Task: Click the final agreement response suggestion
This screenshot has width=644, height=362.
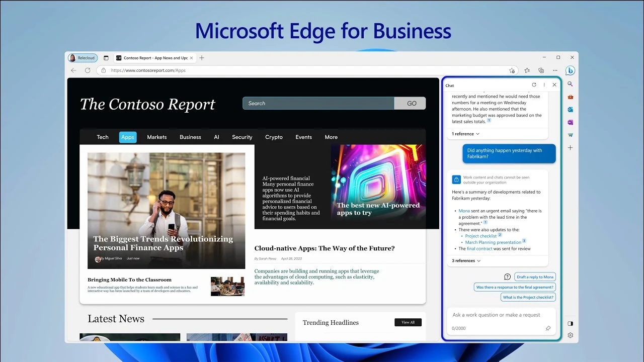Action: click(515, 287)
